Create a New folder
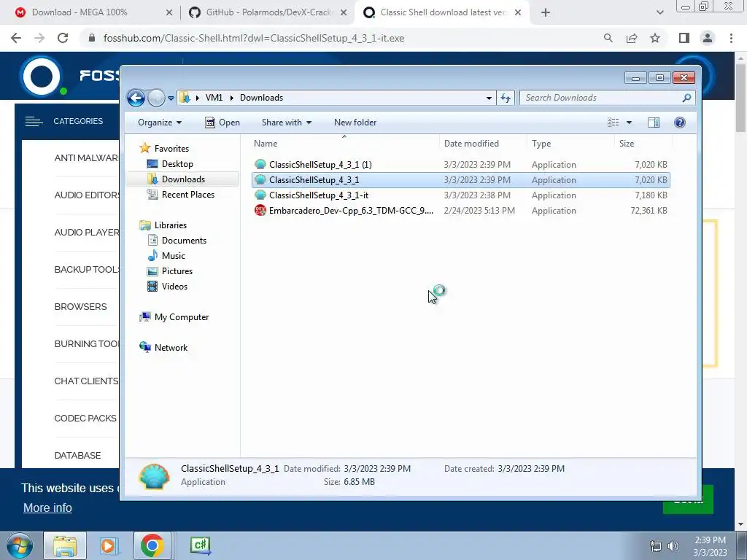This screenshot has height=560, width=747. (x=355, y=122)
